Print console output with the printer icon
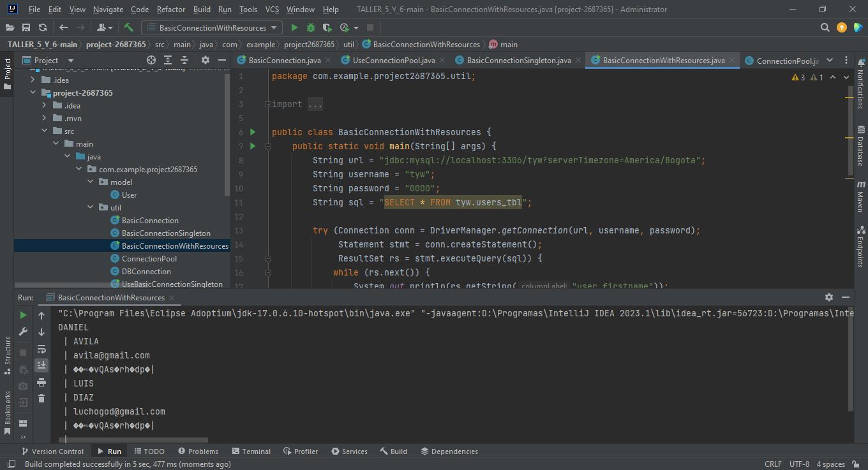The height and width of the screenshot is (470, 868). tap(41, 383)
